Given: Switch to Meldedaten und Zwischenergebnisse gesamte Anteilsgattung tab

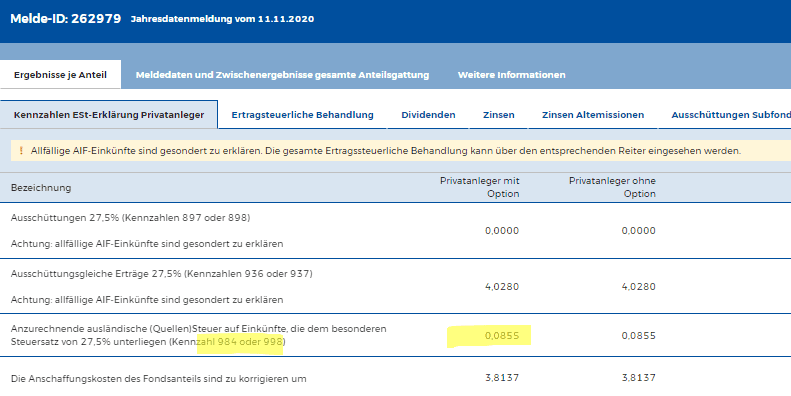Looking at the screenshot, I should pyautogui.click(x=282, y=75).
